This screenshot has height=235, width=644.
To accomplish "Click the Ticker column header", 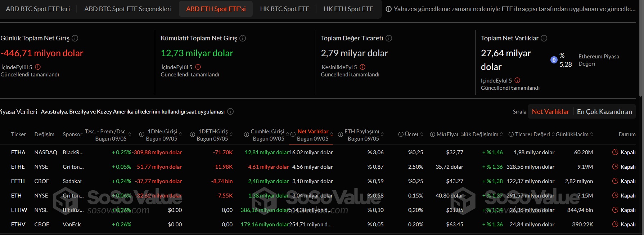I will tap(18, 134).
